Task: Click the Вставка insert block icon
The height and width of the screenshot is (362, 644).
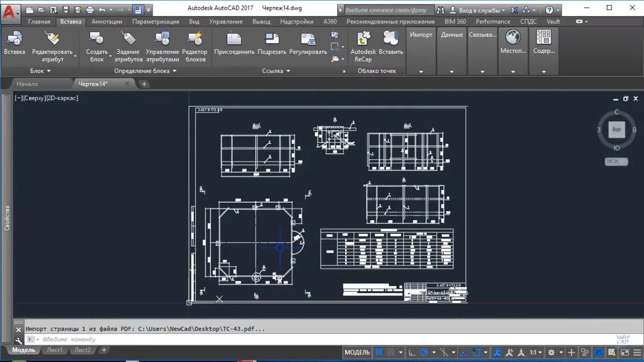Action: point(14,39)
